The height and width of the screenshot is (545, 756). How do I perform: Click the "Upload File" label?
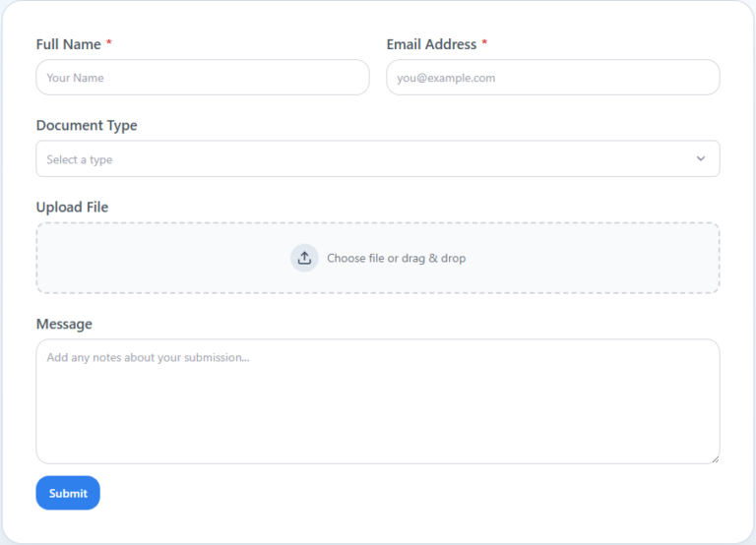[72, 207]
